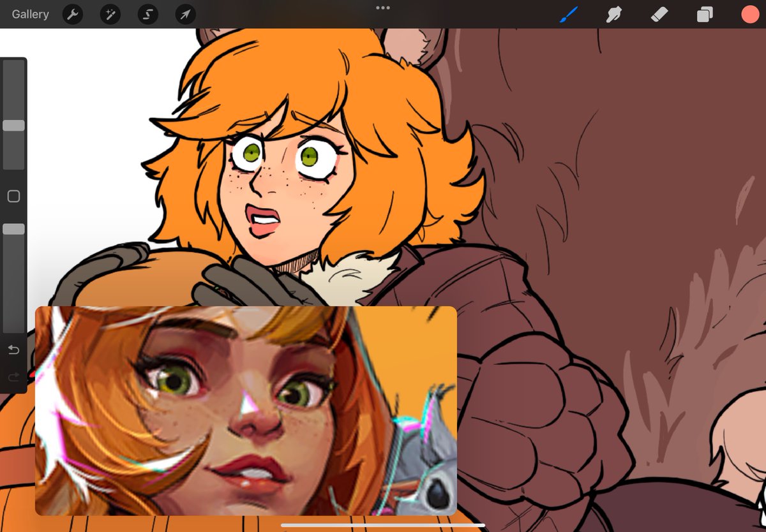This screenshot has width=766, height=532.
Task: Return to the Gallery
Action: pos(29,14)
